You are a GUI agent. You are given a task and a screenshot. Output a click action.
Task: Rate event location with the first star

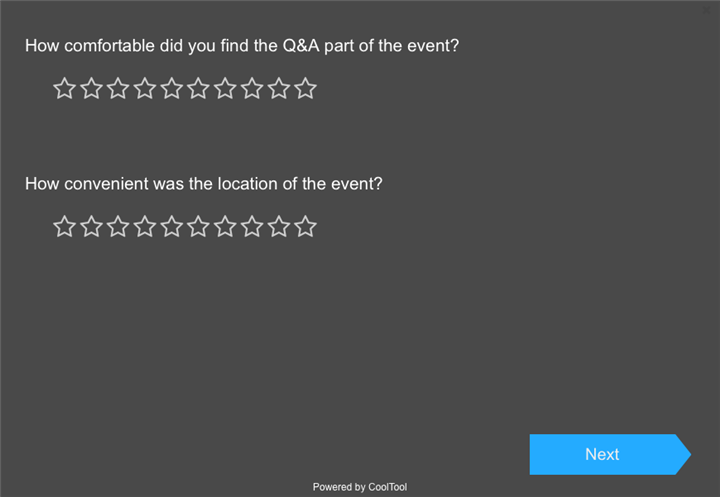tap(64, 227)
